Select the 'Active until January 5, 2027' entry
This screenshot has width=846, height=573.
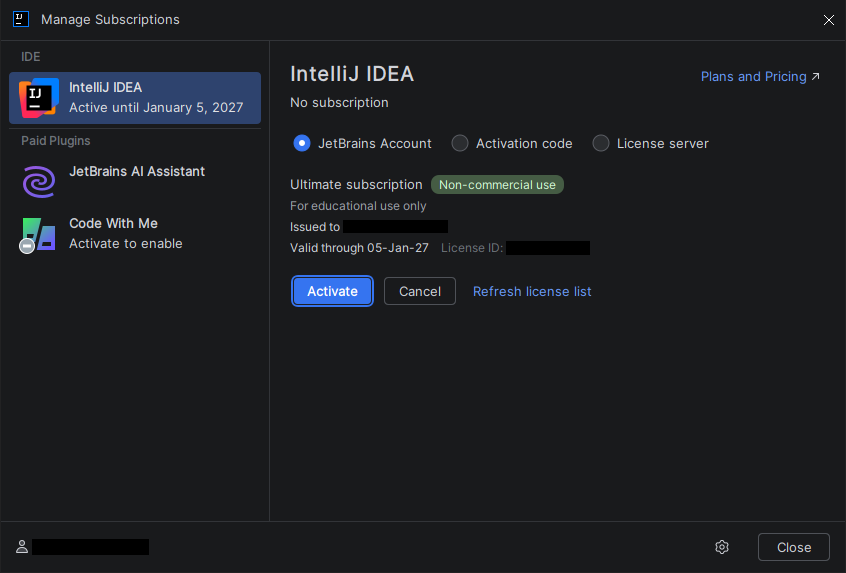(155, 107)
